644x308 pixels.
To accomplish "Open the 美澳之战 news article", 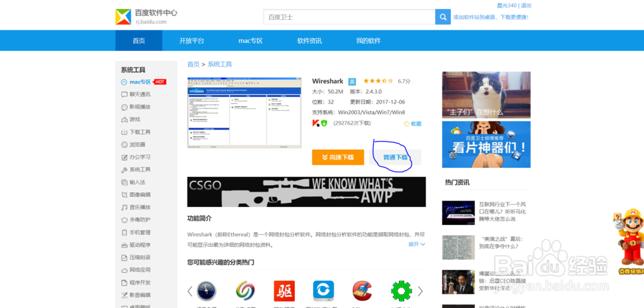I will (x=501, y=242).
